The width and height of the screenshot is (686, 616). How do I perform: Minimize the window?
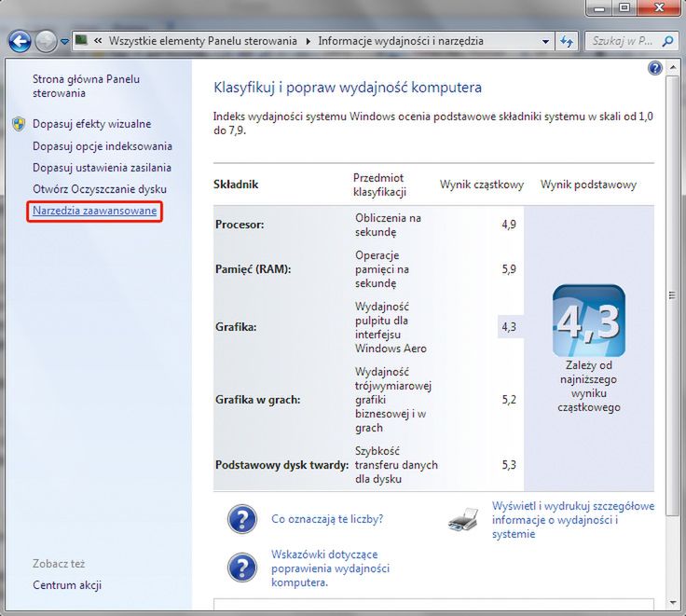(x=601, y=7)
